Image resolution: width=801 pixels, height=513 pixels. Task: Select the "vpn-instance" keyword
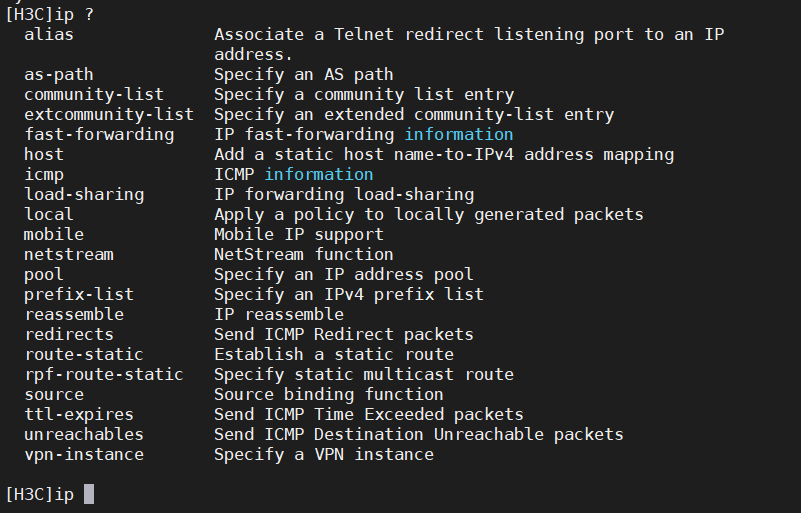[84, 454]
